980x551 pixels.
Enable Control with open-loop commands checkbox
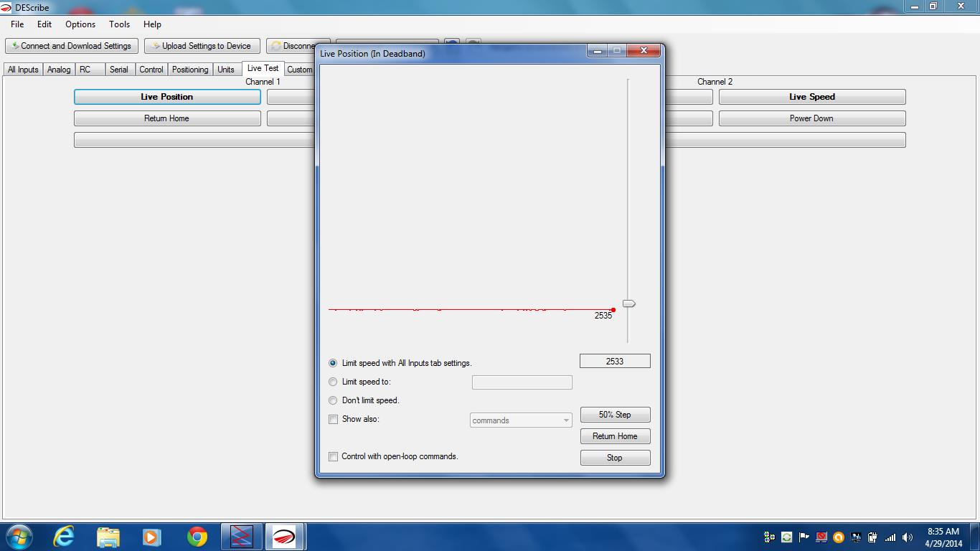pyautogui.click(x=333, y=456)
